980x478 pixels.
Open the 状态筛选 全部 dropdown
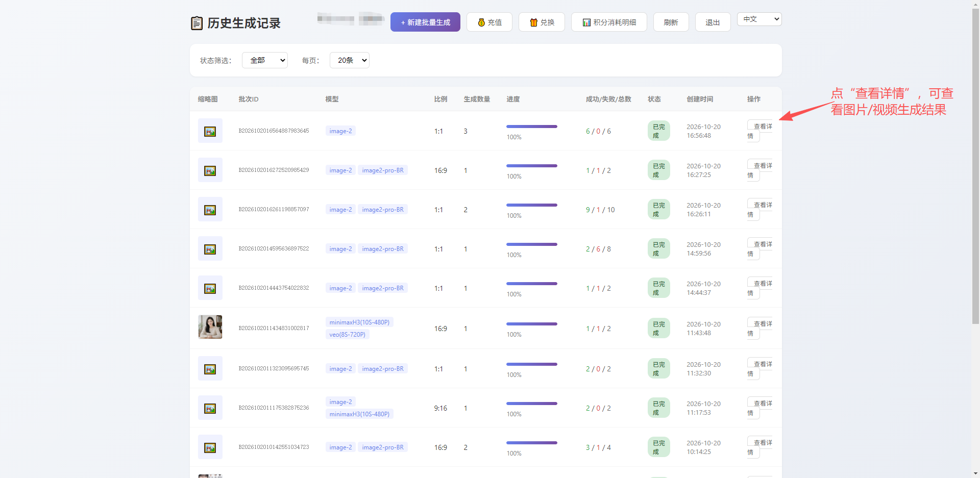coord(265,60)
